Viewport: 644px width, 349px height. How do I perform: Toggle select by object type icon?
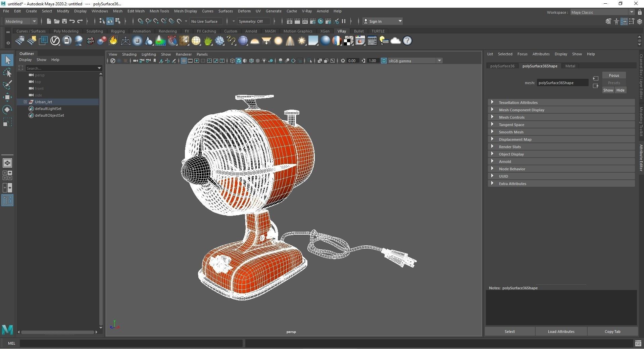[110, 21]
